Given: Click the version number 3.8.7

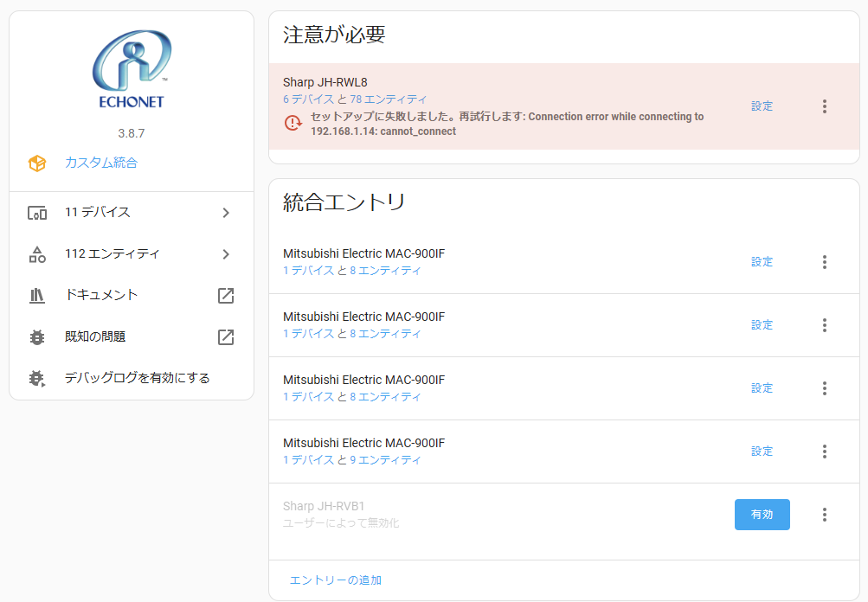Looking at the screenshot, I should coord(132,133).
